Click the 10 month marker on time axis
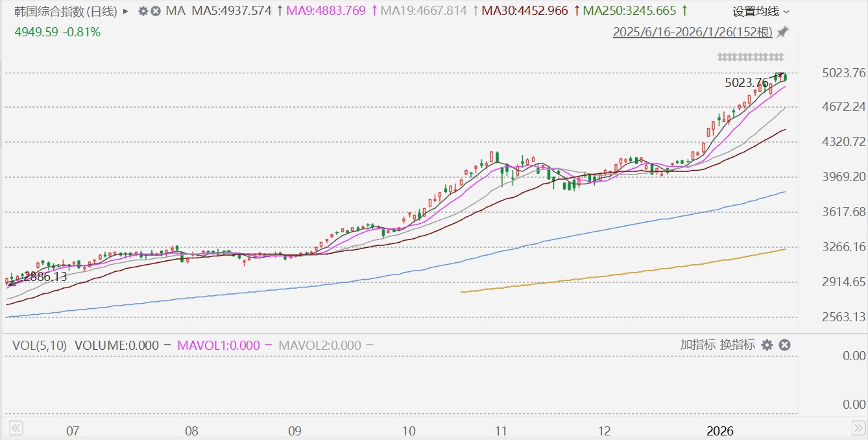The height and width of the screenshot is (440, 868). click(409, 431)
